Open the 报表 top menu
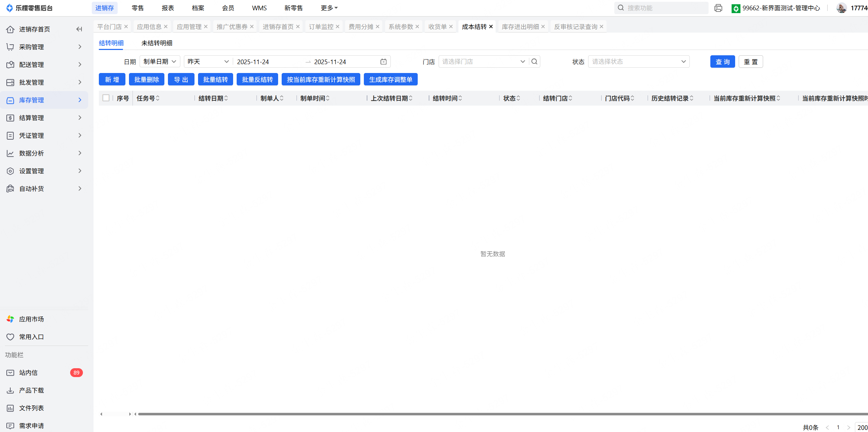Image resolution: width=868 pixels, height=432 pixels. pos(168,8)
